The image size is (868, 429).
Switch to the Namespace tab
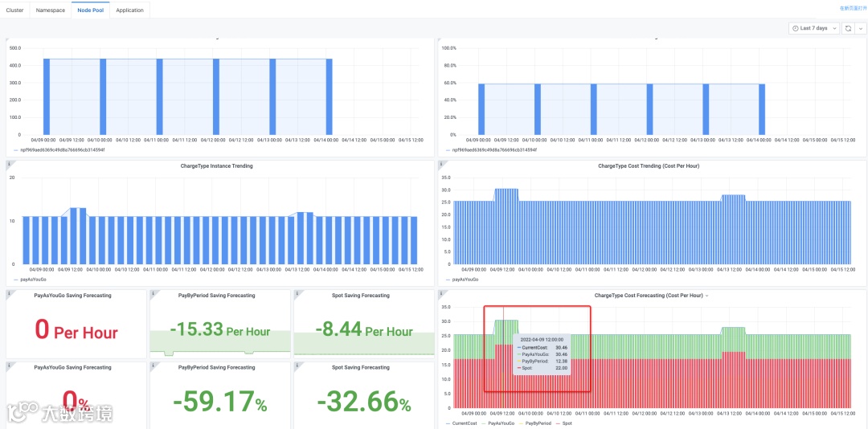(x=51, y=10)
